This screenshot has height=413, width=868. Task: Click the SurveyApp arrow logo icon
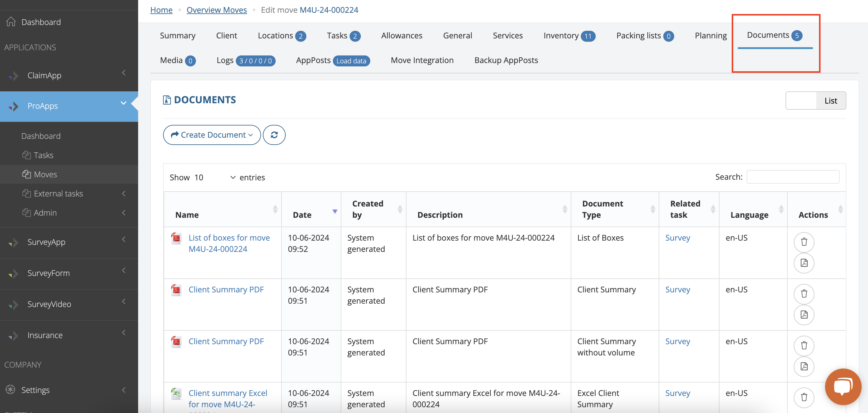pos(13,242)
